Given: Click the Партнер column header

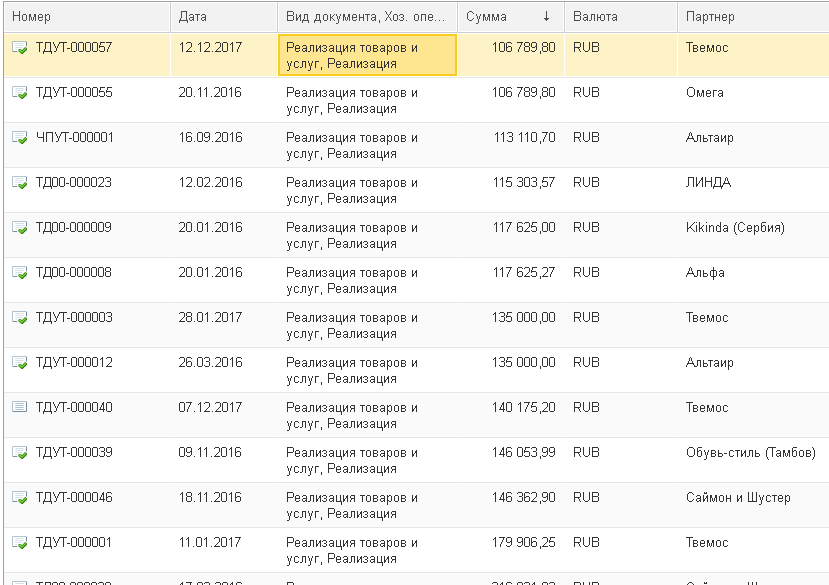Looking at the screenshot, I should pyautogui.click(x=710, y=17).
